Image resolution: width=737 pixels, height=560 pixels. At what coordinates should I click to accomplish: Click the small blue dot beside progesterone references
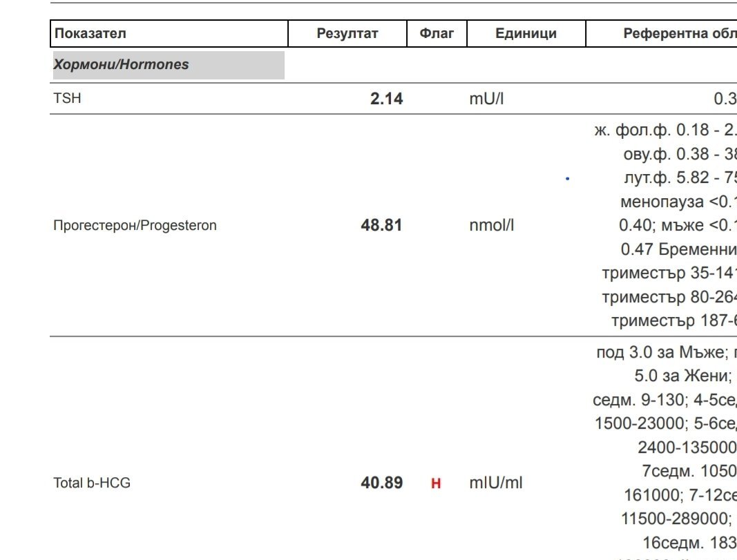coord(567,179)
